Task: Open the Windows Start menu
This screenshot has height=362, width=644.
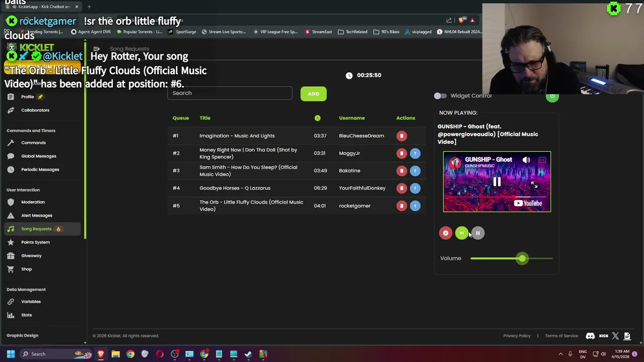Action: [x=11, y=354]
